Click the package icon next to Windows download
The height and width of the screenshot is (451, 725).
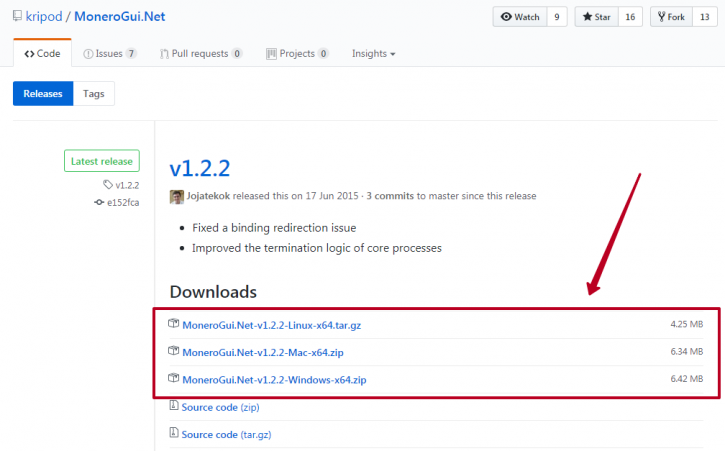click(173, 378)
